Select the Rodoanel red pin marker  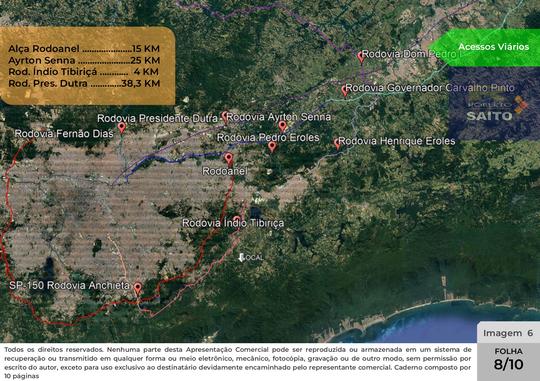point(229,159)
